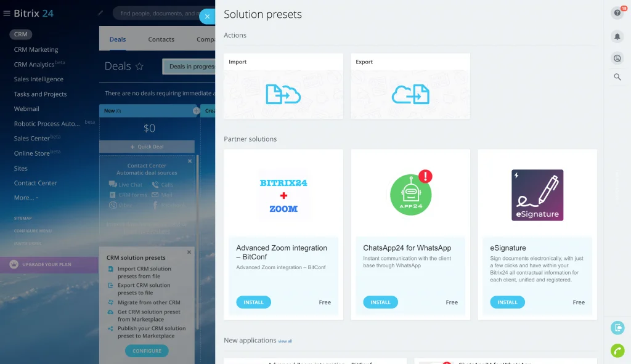Click the search magnifier in right bar

(617, 77)
